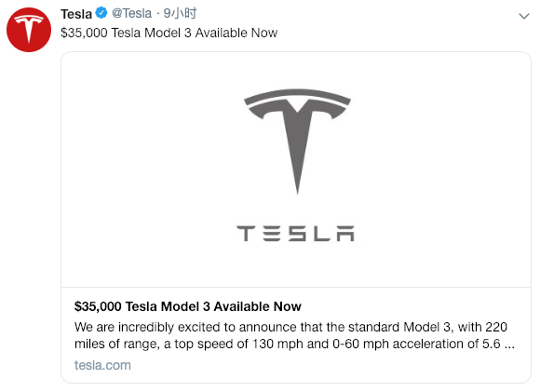Visit the @Tesla handle link
Viewport: 540px width, 392px height.
coord(131,13)
